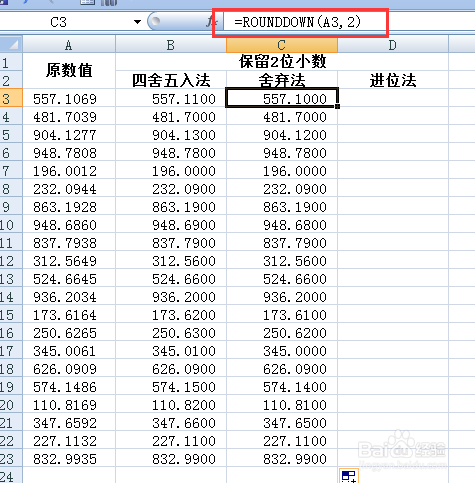
Task: Click the fx Insert Function icon
Action: click(211, 22)
